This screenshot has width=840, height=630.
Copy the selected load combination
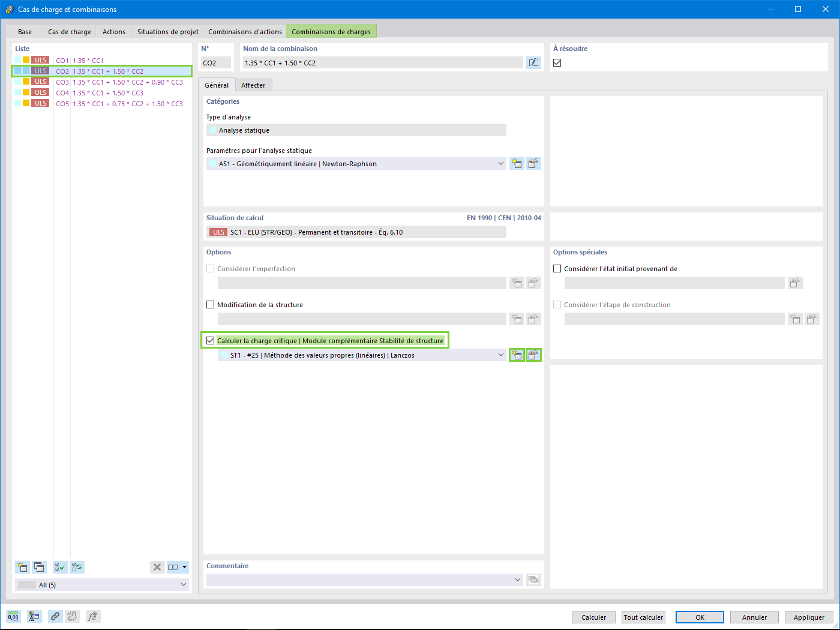pos(39,567)
